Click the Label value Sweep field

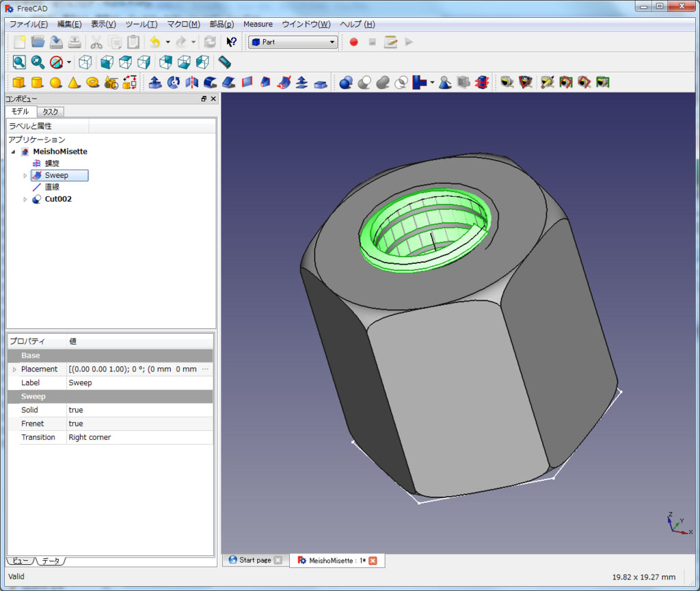click(x=139, y=383)
